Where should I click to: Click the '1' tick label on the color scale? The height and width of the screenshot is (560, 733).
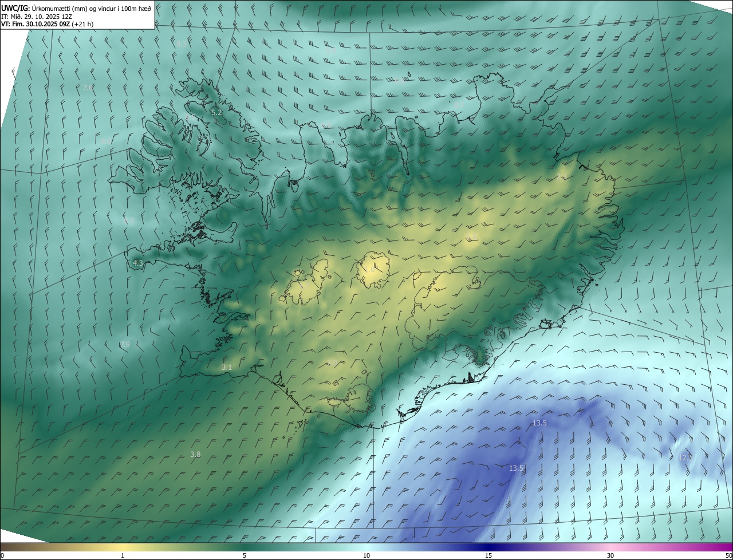point(123,555)
